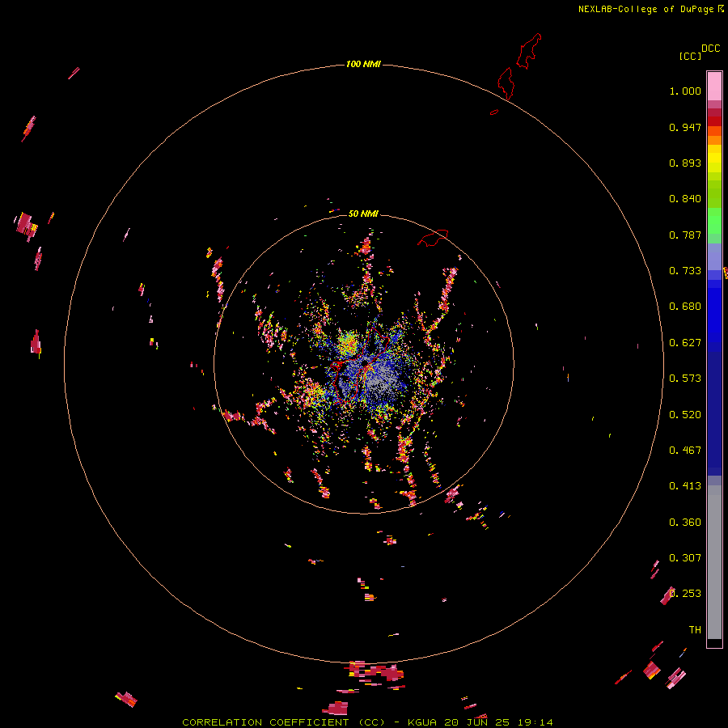Click the 0.360 legend value

click(x=685, y=523)
